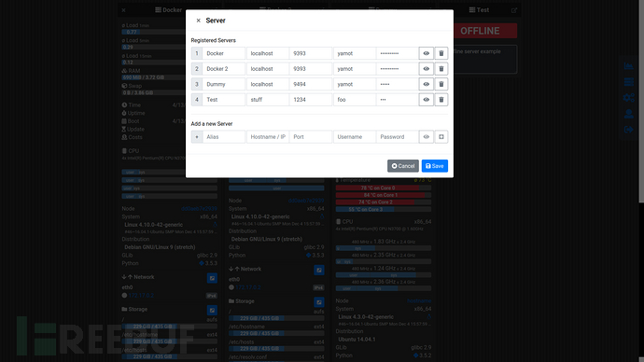Edit password field of Docker server
This screenshot has width=644, height=362.
[398, 53]
